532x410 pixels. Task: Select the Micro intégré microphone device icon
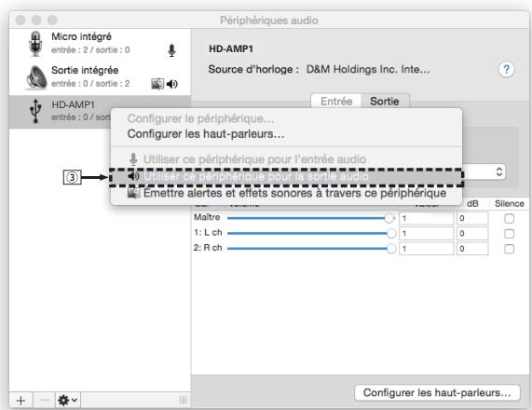pos(35,44)
